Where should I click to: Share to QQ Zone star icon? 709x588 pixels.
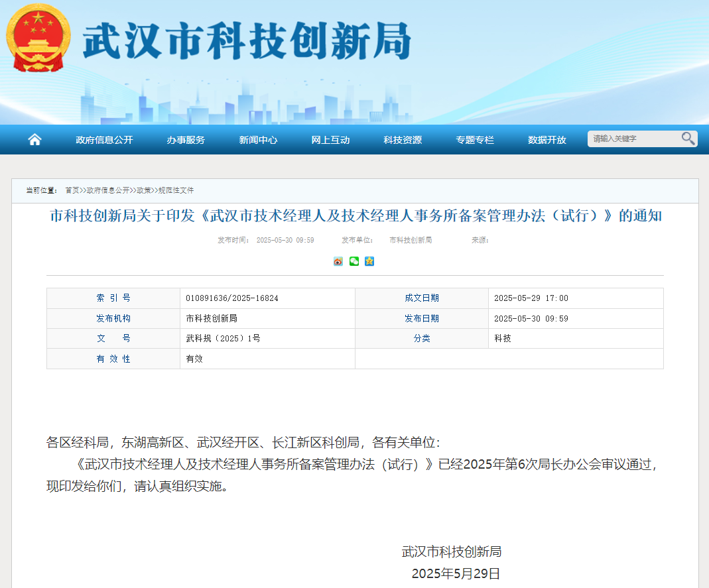[x=369, y=261]
